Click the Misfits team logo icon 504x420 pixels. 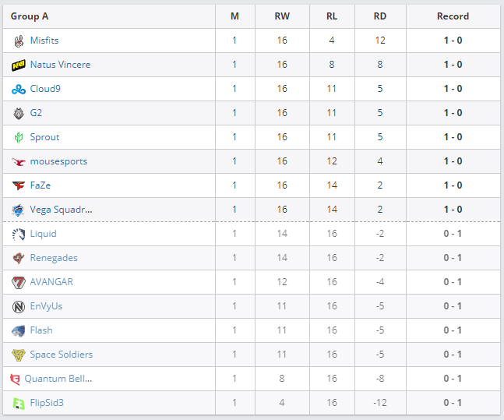pyautogui.click(x=19, y=41)
